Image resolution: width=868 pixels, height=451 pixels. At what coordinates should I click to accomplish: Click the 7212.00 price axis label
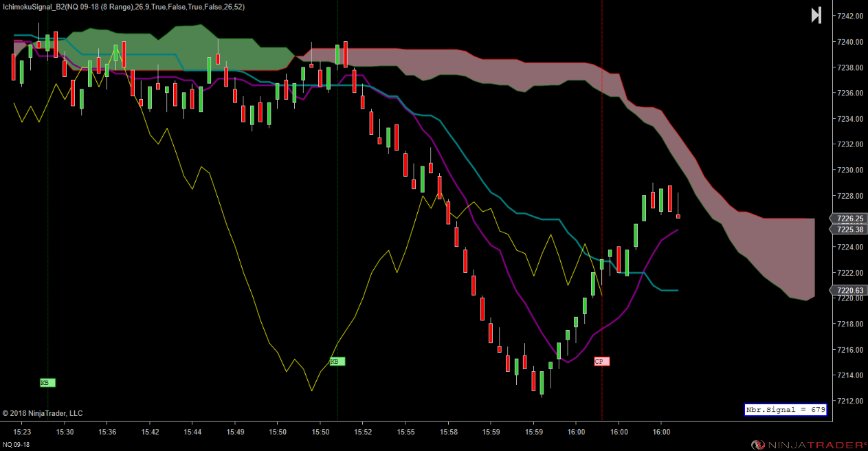tap(851, 401)
